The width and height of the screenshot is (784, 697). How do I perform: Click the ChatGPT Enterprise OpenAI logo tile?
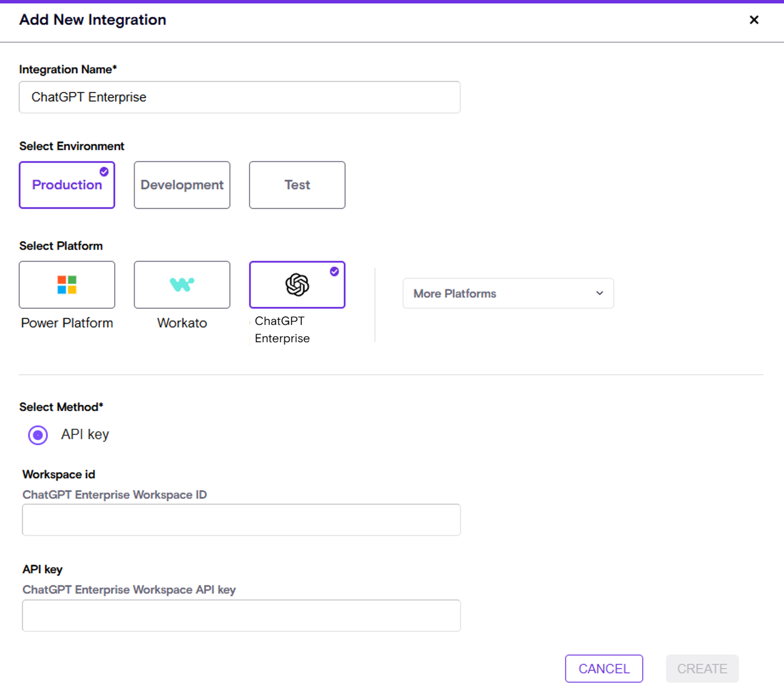(297, 285)
